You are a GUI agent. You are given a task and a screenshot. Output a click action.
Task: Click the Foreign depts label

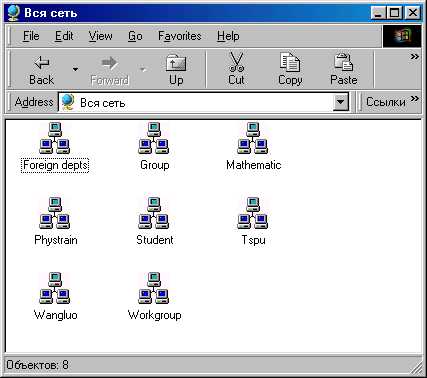point(55,165)
